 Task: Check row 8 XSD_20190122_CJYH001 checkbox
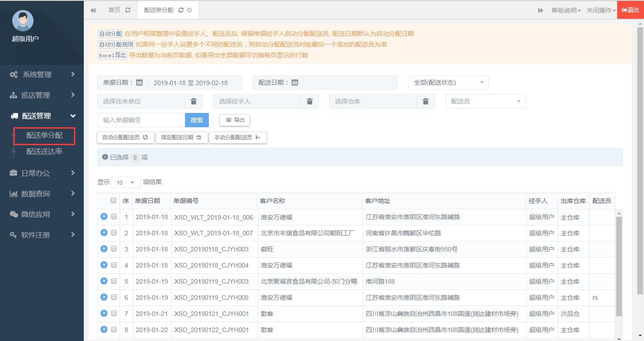[x=114, y=329]
